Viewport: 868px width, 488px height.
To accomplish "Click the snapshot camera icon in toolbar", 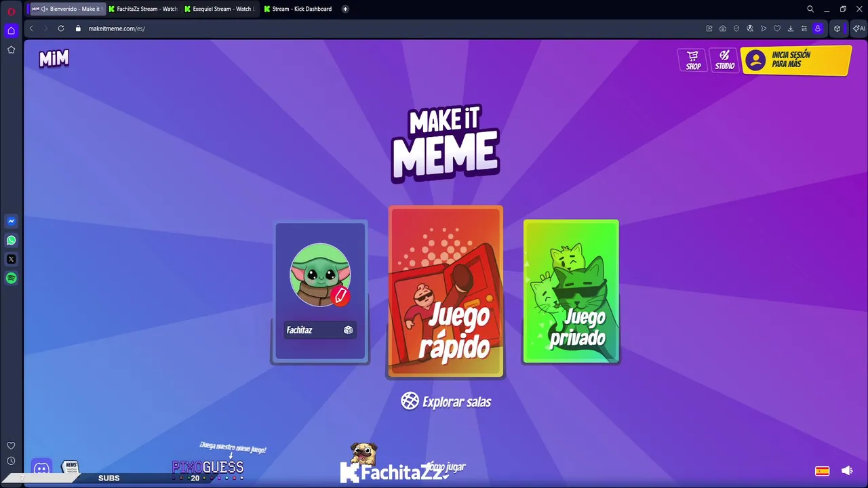I will 723,28.
